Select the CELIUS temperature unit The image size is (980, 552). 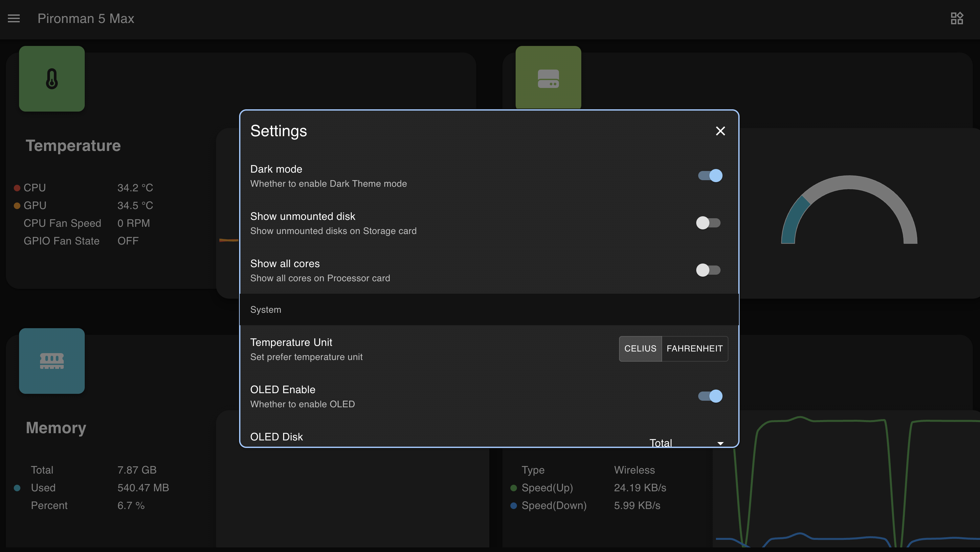coord(640,349)
